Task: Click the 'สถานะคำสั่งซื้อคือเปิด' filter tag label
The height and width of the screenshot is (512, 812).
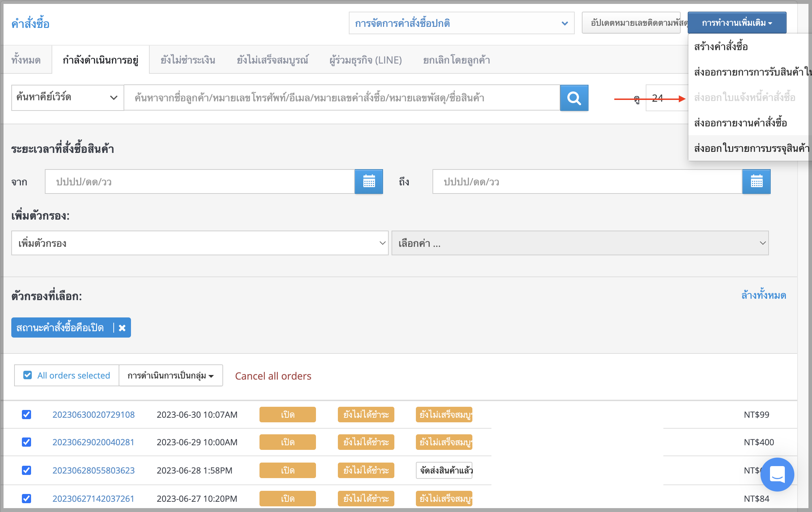Action: (x=60, y=328)
